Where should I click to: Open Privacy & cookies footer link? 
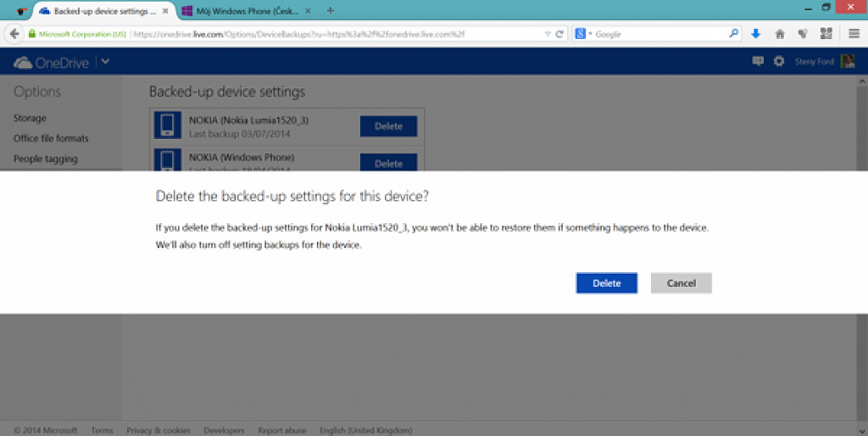coord(159,430)
